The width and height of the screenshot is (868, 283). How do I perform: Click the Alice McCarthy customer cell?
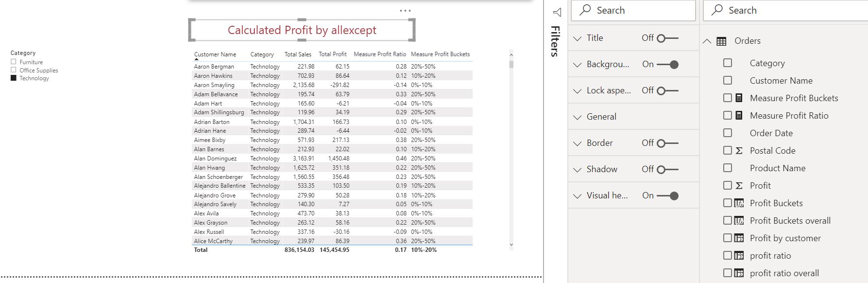tap(213, 241)
